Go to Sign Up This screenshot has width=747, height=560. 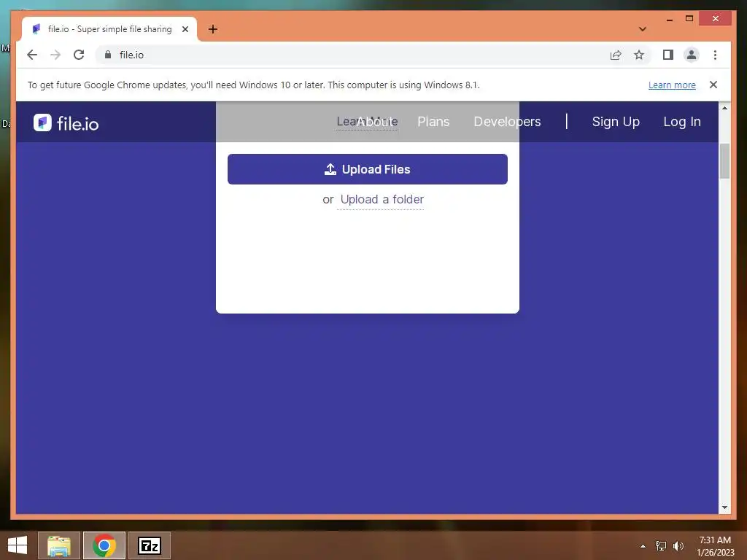(616, 122)
